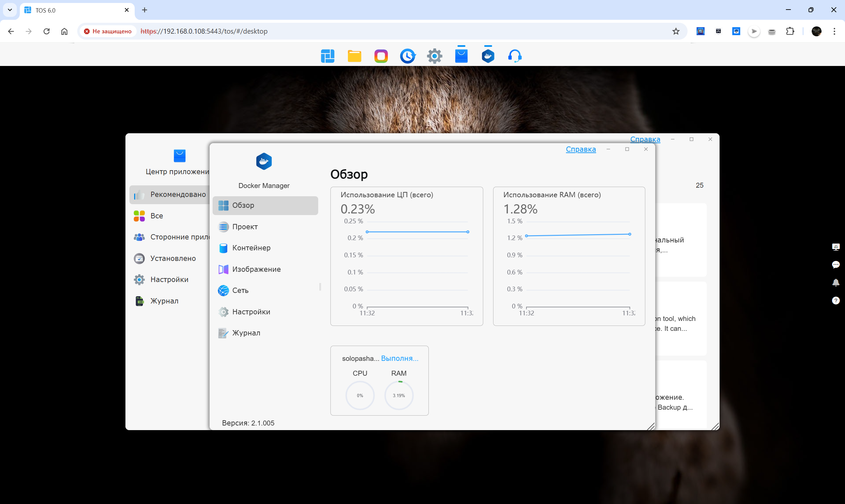This screenshot has width=845, height=504.
Task: Open the resource monitor icon on right edge
Action: point(836,247)
